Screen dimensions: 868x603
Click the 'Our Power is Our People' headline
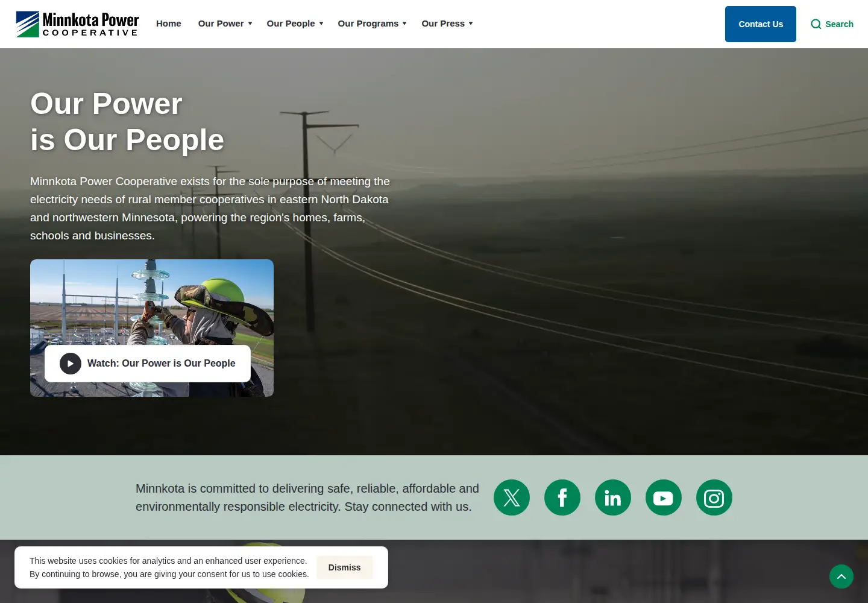coord(127,122)
